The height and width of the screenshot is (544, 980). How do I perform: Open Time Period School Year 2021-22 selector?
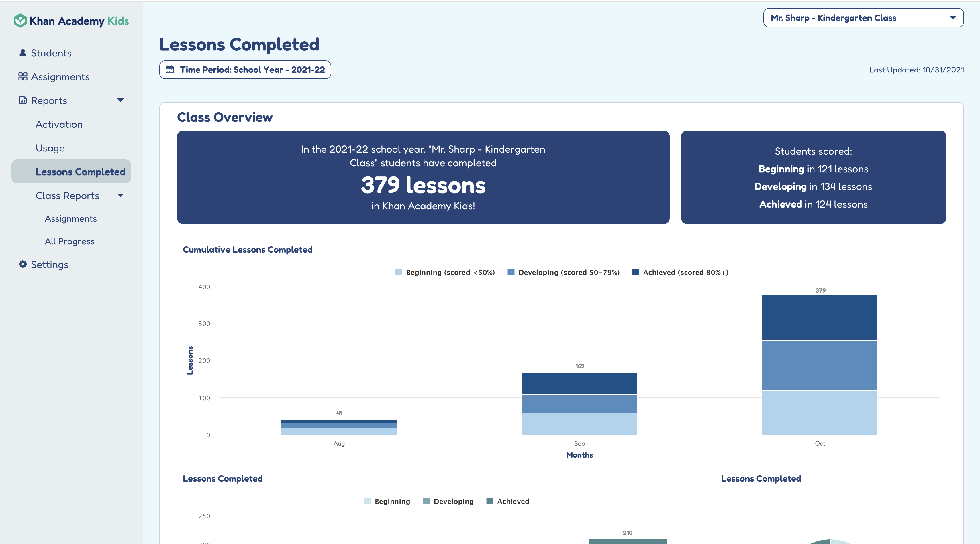[245, 70]
